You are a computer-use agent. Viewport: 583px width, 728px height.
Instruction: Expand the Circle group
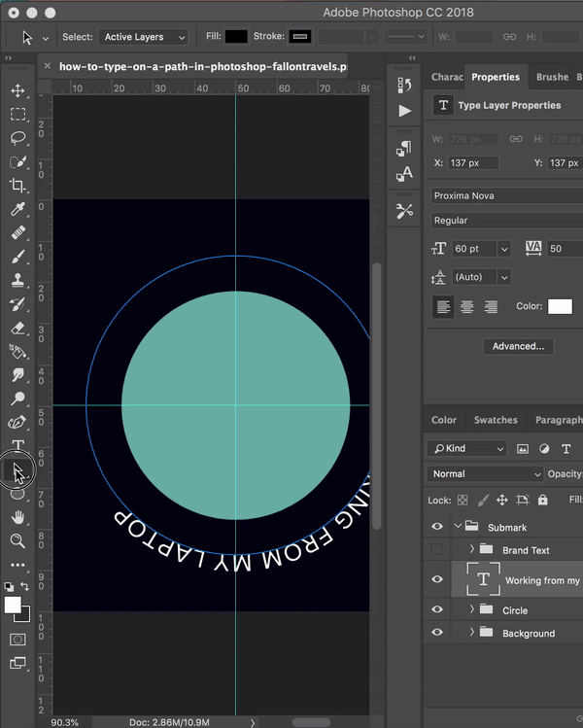point(471,608)
